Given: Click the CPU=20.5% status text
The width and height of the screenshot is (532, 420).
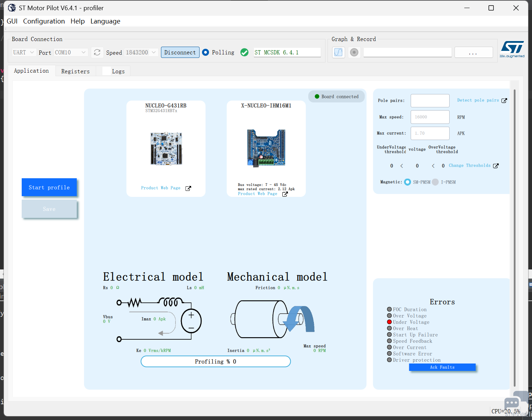Looking at the screenshot, I should tap(506, 411).
